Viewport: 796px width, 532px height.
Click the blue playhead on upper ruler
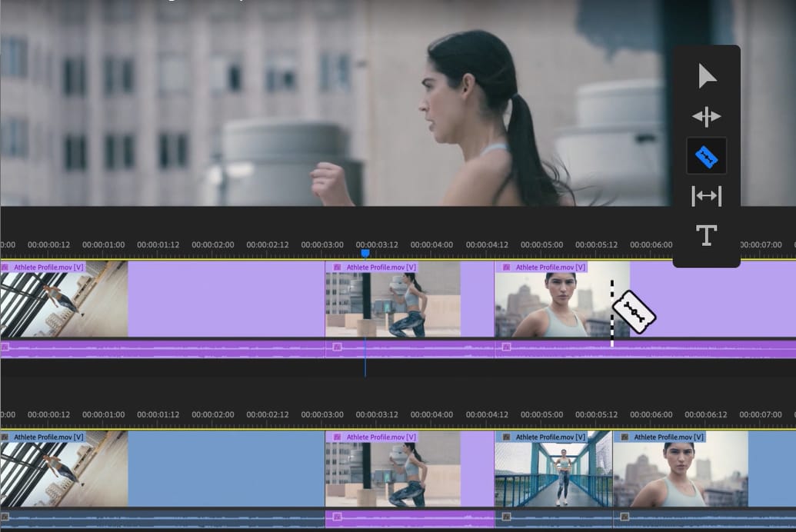pos(365,253)
